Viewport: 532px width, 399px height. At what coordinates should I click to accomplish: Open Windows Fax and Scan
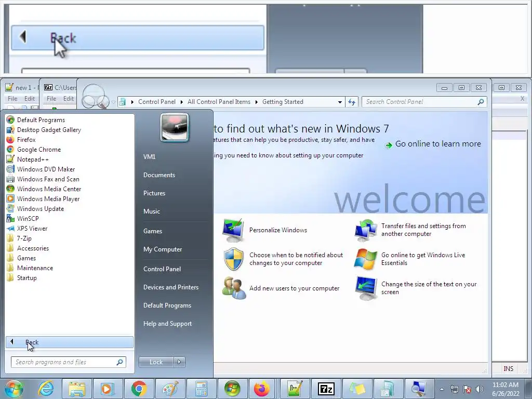[x=48, y=179]
